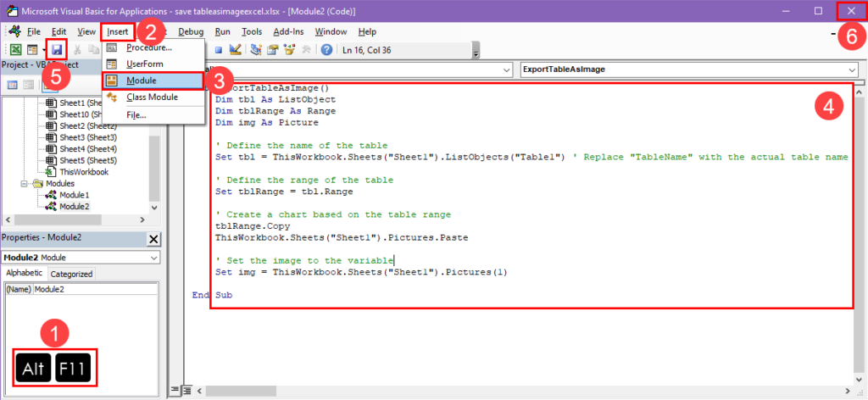The height and width of the screenshot is (400, 868).
Task: Click the View Microsoft Excel toolbar icon
Action: tap(17, 50)
